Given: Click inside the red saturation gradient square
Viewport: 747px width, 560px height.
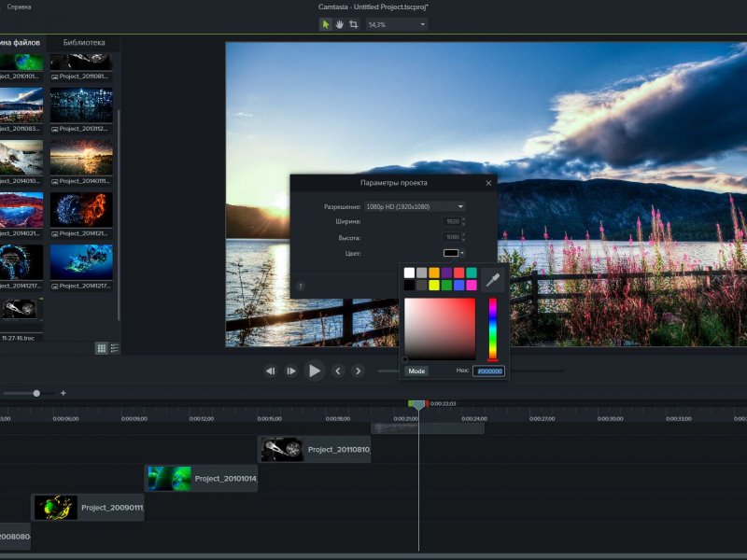Looking at the screenshot, I should [x=440, y=329].
